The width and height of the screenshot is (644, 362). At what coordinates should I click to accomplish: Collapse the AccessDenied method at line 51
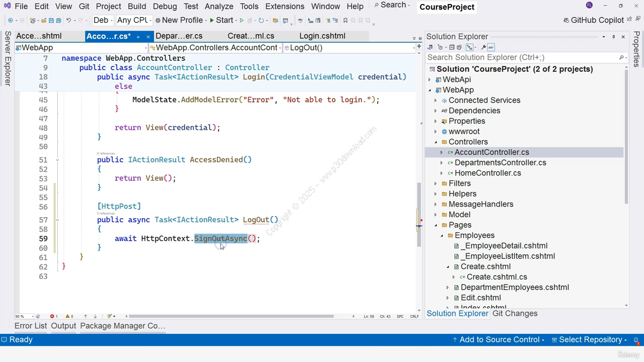(57, 160)
